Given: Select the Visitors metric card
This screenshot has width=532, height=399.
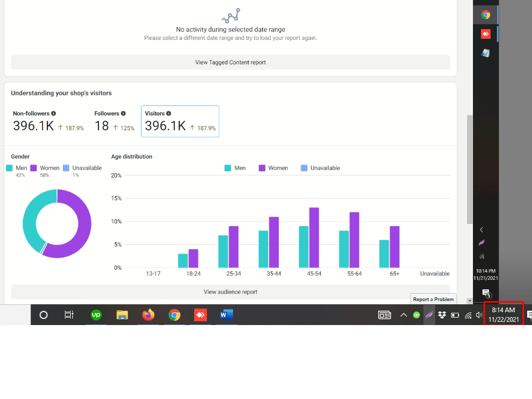Looking at the screenshot, I should [x=180, y=121].
